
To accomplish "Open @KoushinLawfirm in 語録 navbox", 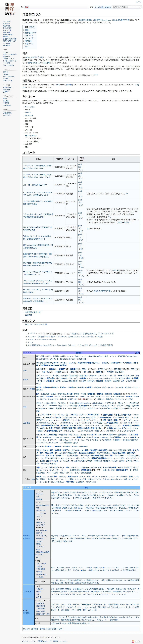I will 43,506.
